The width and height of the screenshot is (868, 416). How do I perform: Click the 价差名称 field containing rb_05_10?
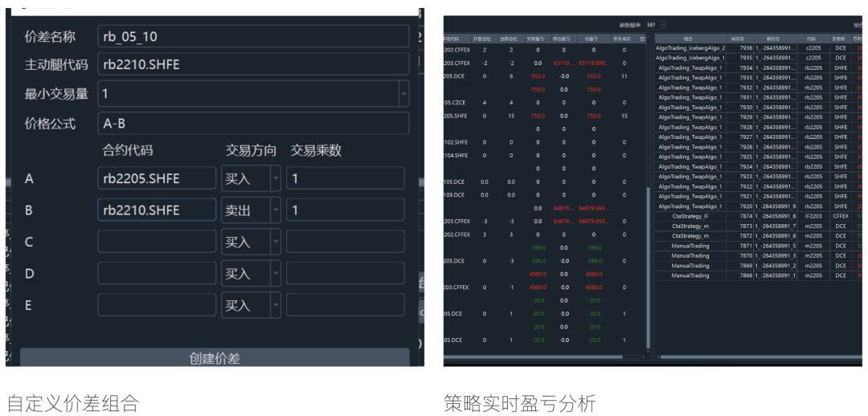pos(253,37)
